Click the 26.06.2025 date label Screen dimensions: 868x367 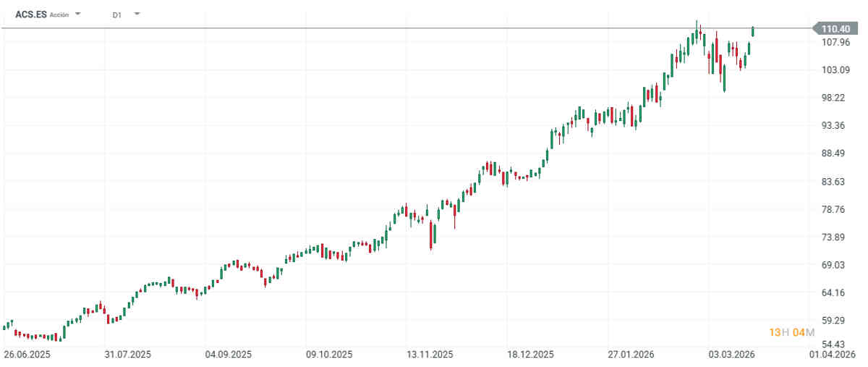coord(27,355)
